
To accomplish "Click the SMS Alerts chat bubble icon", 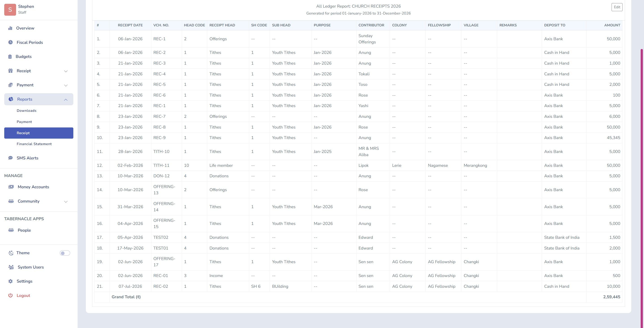I will 11,158.
